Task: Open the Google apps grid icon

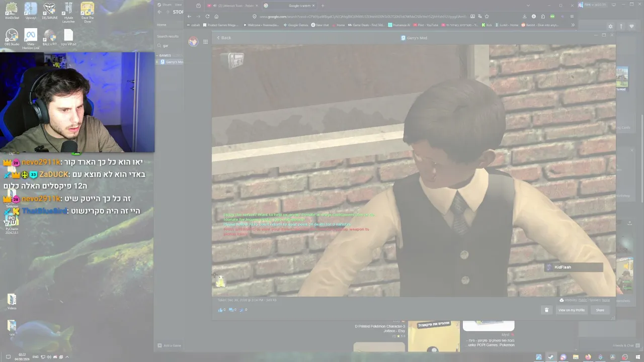Action: [205, 42]
